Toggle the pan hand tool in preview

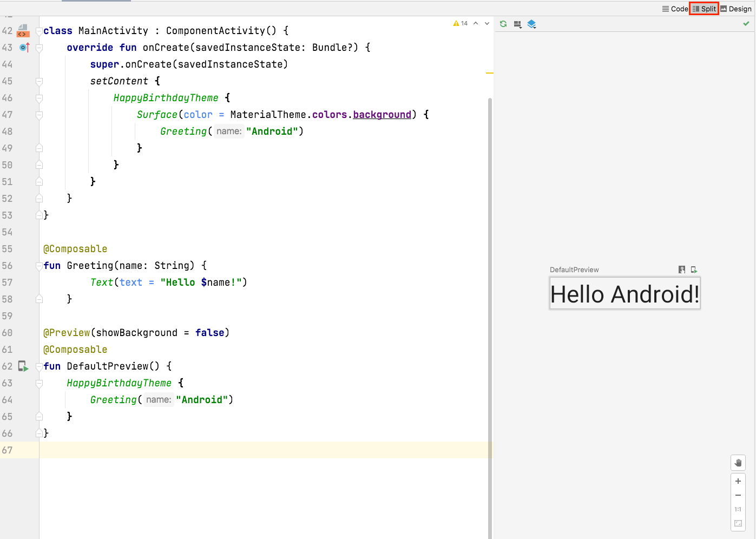pos(738,463)
